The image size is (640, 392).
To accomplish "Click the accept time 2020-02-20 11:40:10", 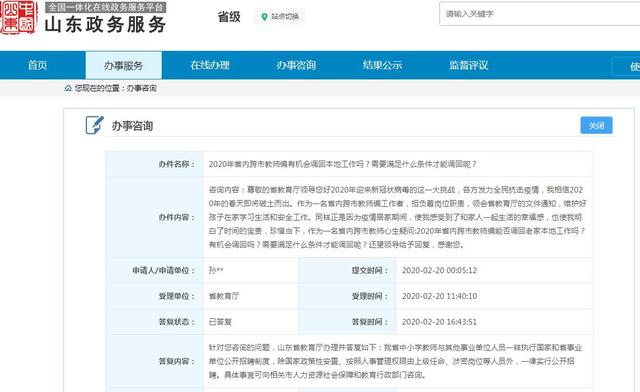I will click(x=439, y=296).
